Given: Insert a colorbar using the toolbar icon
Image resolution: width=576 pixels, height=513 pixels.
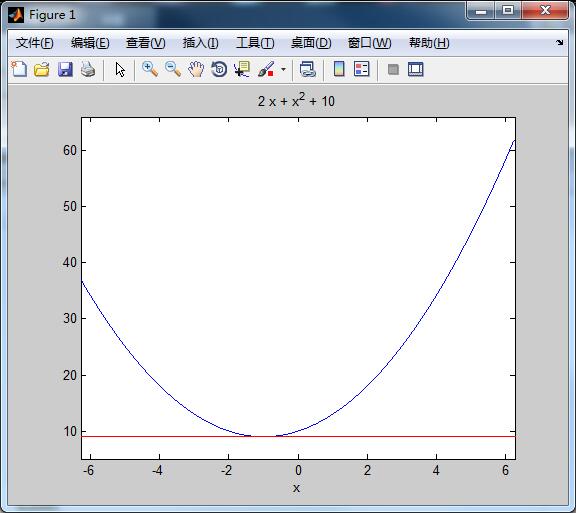Looking at the screenshot, I should point(339,69).
